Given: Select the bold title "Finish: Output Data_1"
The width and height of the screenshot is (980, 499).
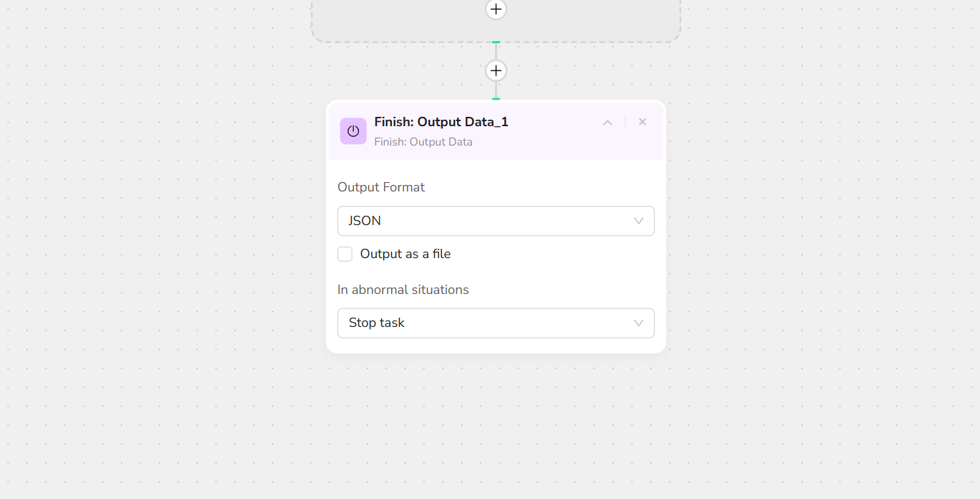Looking at the screenshot, I should click(x=441, y=122).
